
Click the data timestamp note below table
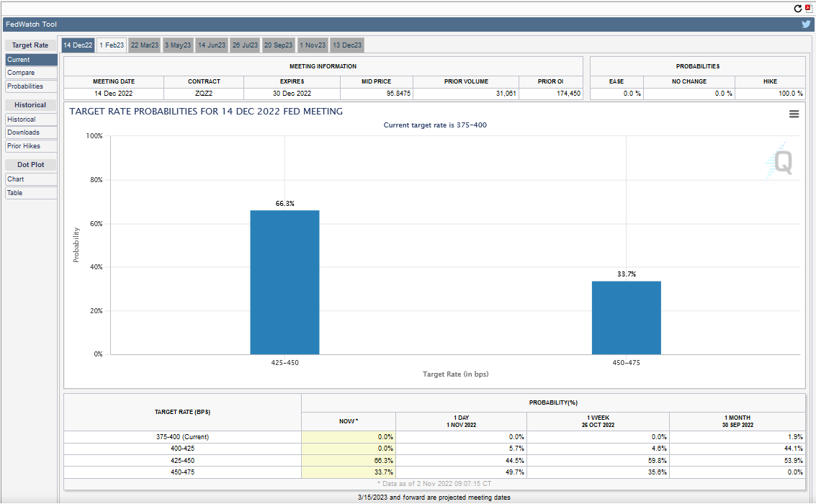click(434, 484)
